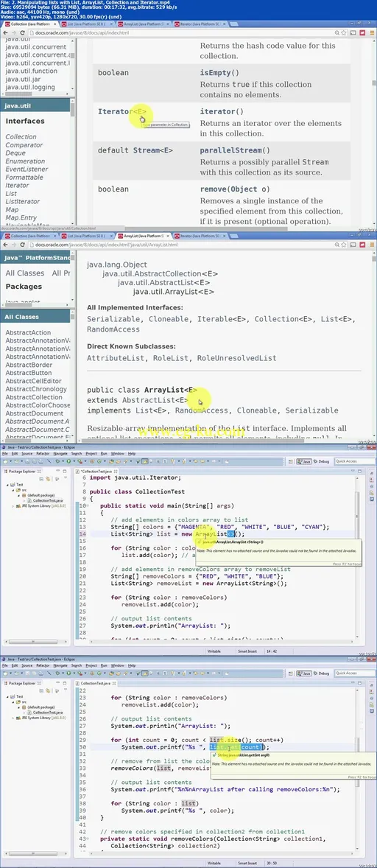Image resolution: width=377 pixels, height=868 pixels.
Task: Click Comparator in the Interfaces list
Action: coord(24,145)
